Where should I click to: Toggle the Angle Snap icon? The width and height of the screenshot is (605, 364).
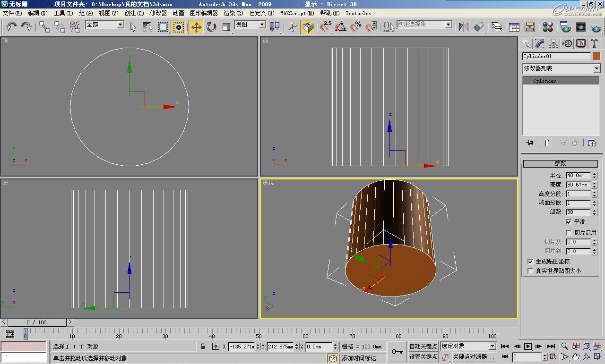pos(340,27)
